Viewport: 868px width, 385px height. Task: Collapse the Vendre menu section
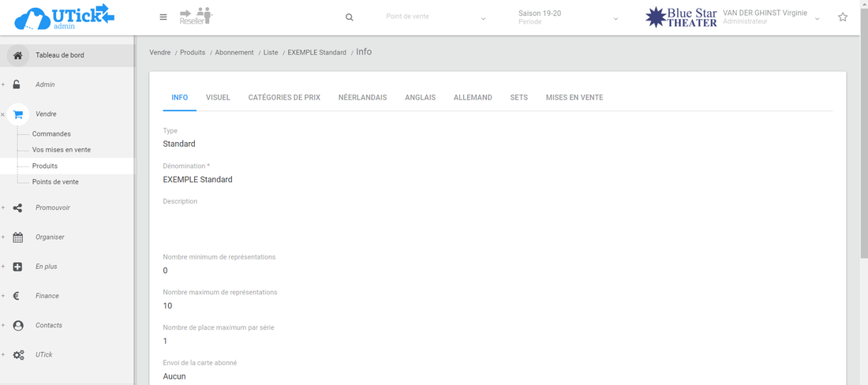[3, 114]
